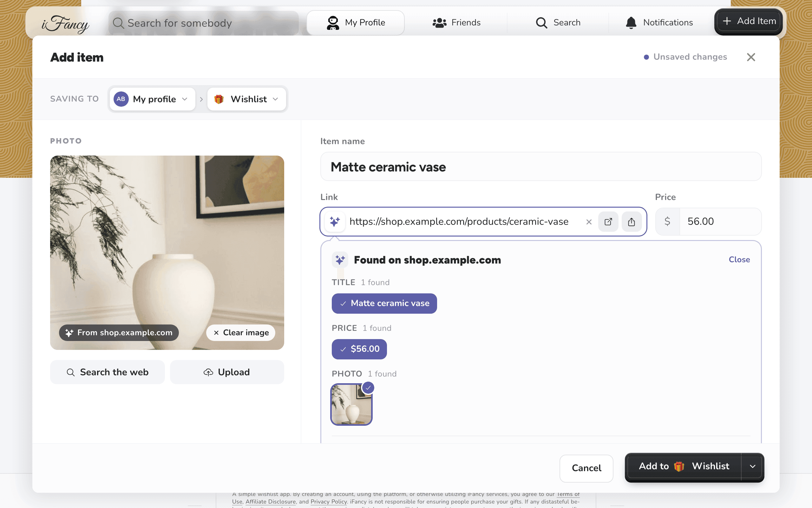This screenshot has width=812, height=508.
Task: Open the Privacy Policy link
Action: coord(329,502)
